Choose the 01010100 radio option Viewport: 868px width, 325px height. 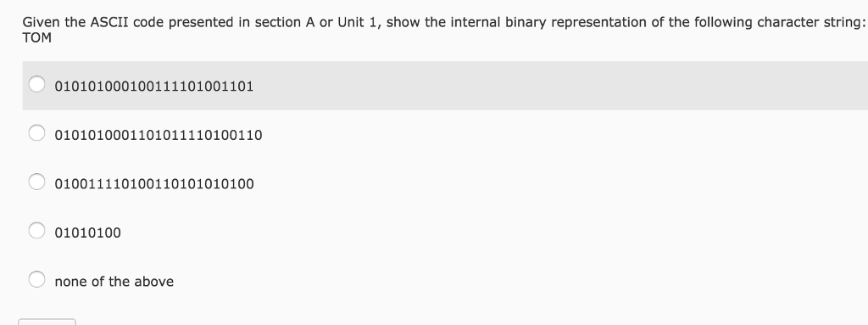coord(36,230)
